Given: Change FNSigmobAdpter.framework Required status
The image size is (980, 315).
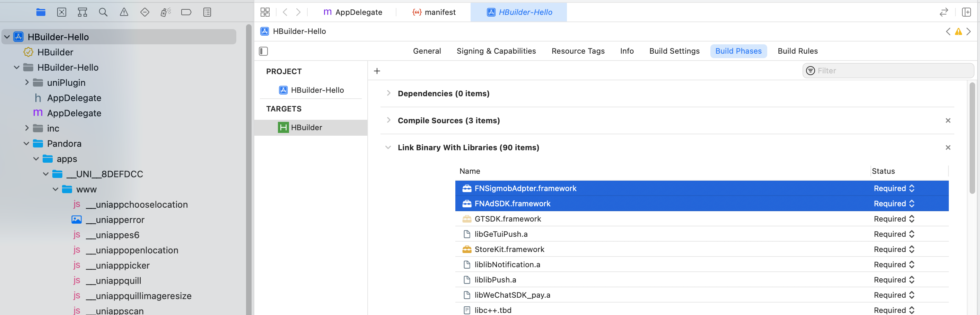Looking at the screenshot, I should (894, 188).
